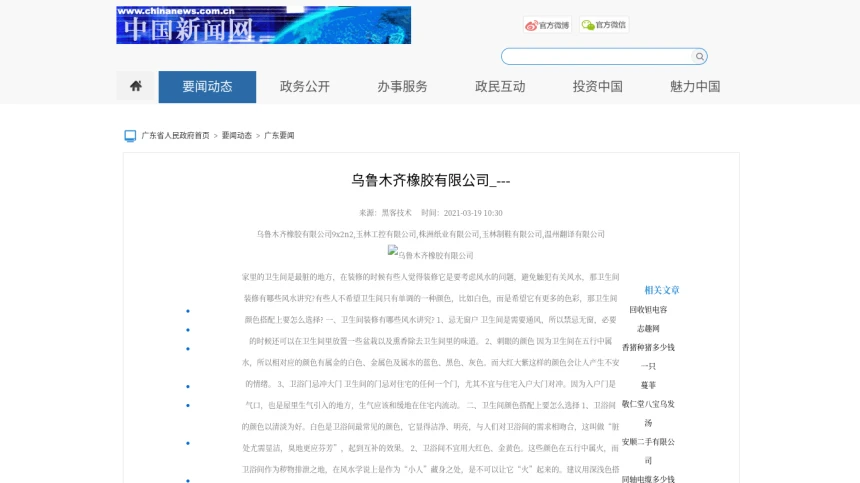Image resolution: width=860 pixels, height=483 pixels.
Task: Open related article 回收钽电容
Action: (x=648, y=310)
